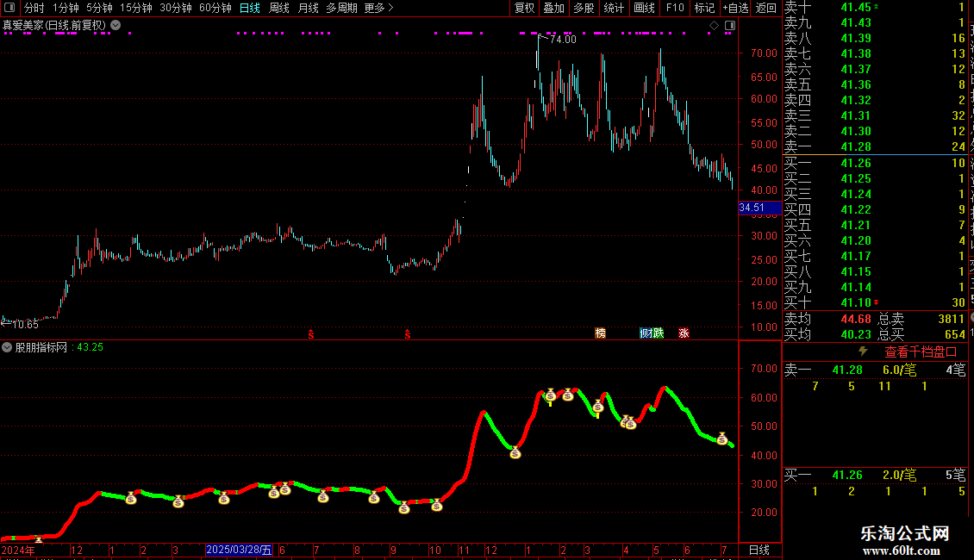
Task: Click the 卖均 44.68 value
Action: (856, 319)
